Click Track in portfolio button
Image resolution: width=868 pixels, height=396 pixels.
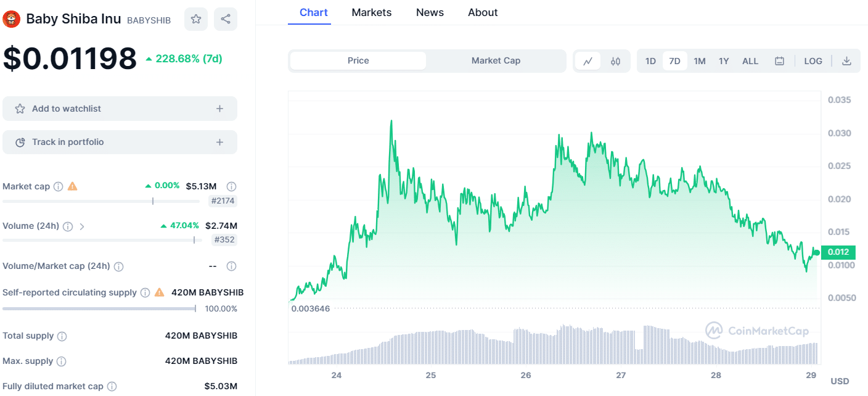point(120,142)
